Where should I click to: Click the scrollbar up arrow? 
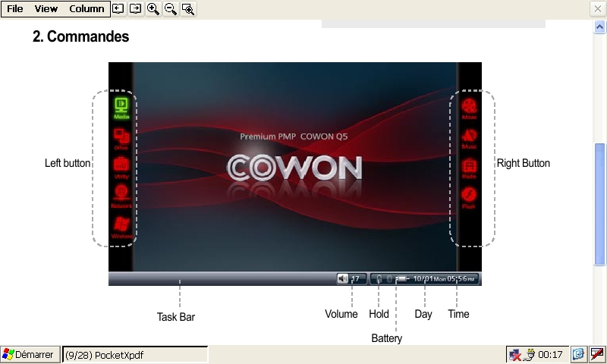[x=599, y=27]
